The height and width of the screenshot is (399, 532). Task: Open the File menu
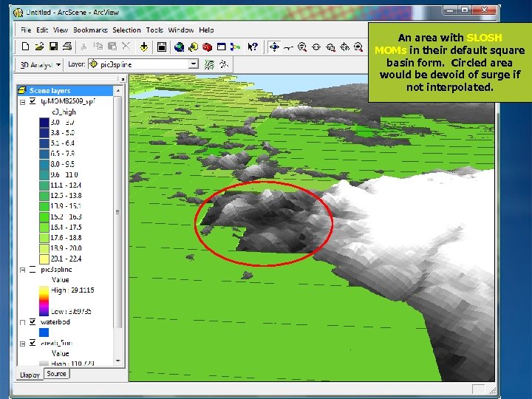[26, 30]
